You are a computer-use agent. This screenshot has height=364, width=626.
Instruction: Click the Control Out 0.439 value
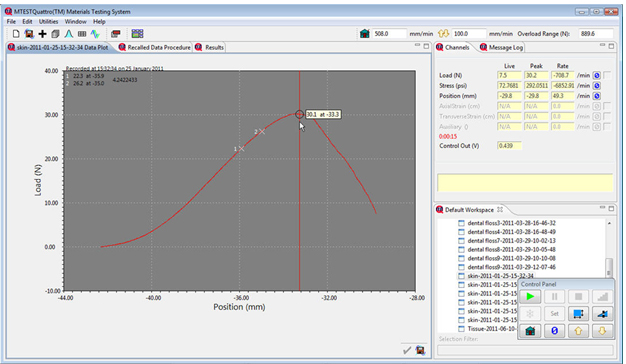point(509,146)
